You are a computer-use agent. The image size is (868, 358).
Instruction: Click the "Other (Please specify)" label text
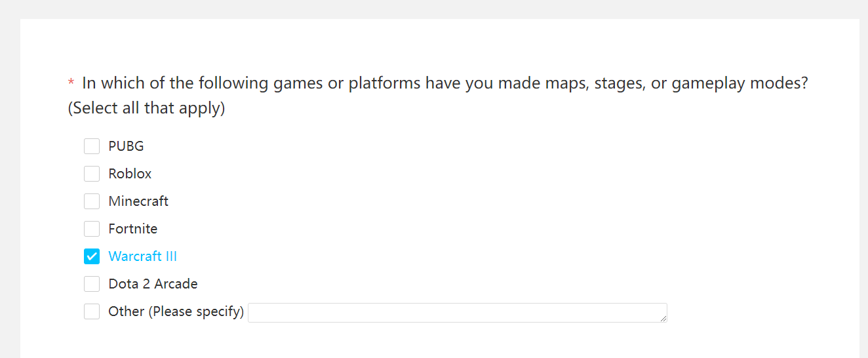point(176,311)
